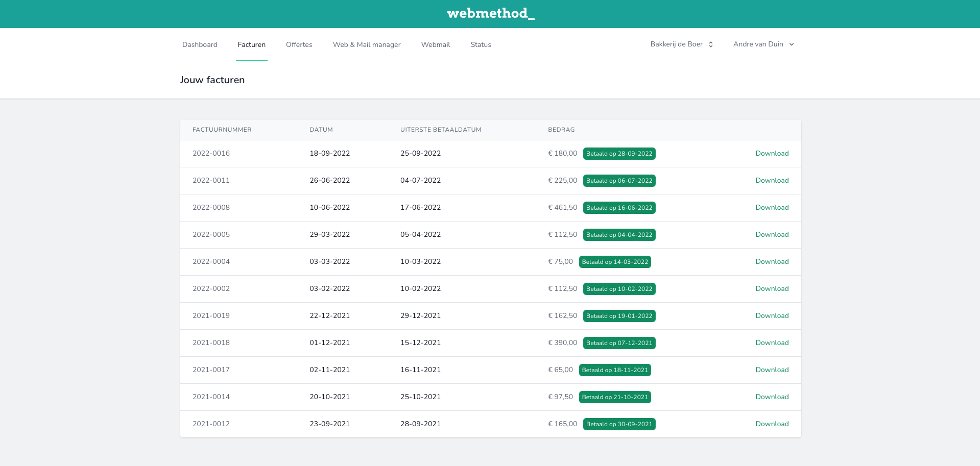Check the Status page
Image resolution: width=980 pixels, height=466 pixels.
[481, 44]
